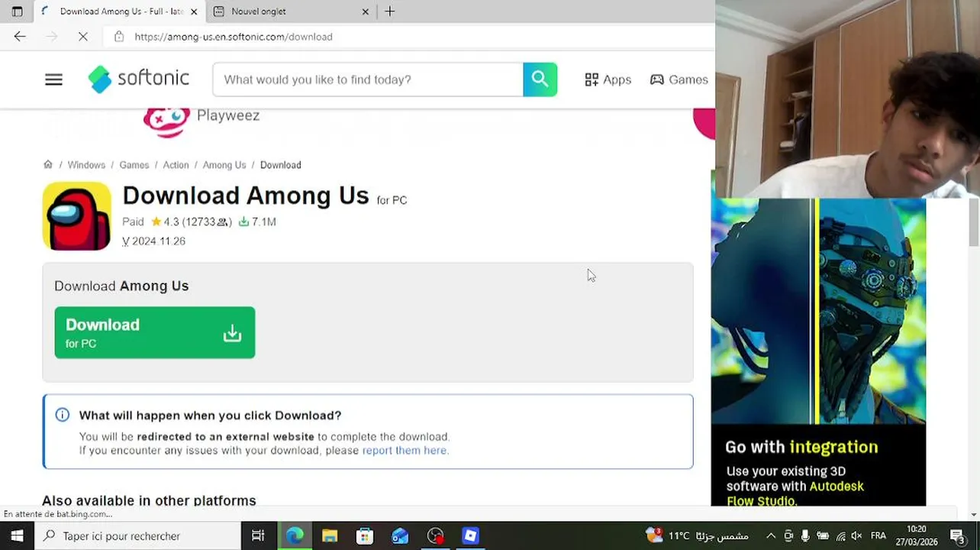Go back in the browser

point(20,37)
